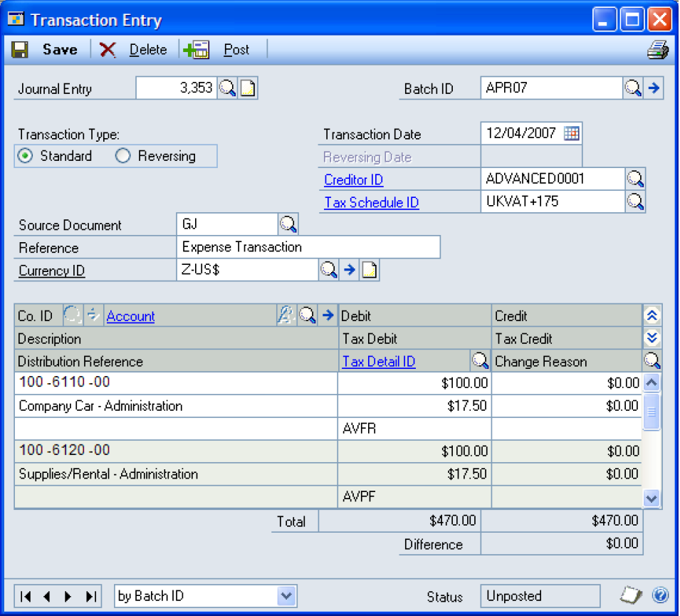Open the Creditor ID lookup magnifier
Viewport: 680px width, 616px height.
(635, 179)
